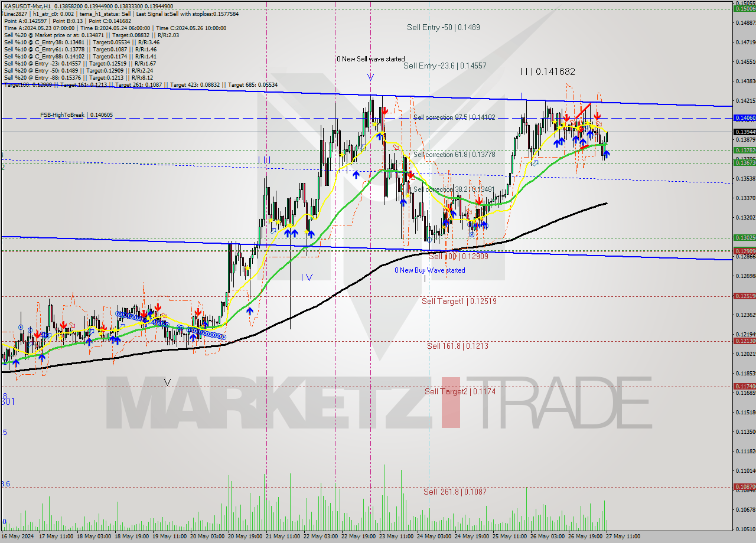Click the 0.14719 price axis value

[x=745, y=42]
